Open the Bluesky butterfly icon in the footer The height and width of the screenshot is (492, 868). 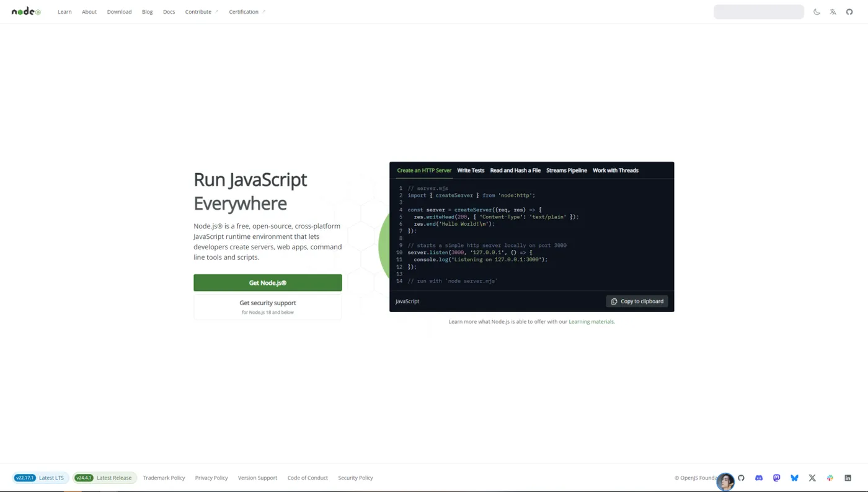tap(794, 478)
